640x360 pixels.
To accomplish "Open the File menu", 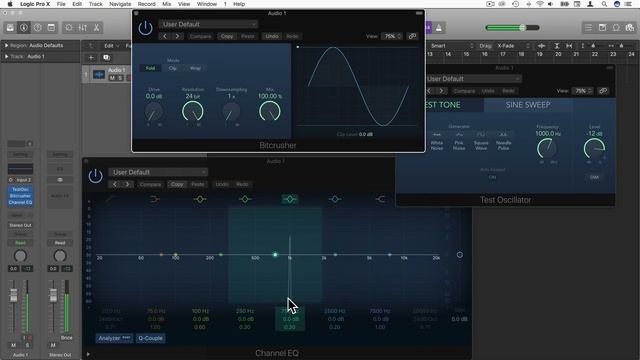I will click(x=61, y=4).
